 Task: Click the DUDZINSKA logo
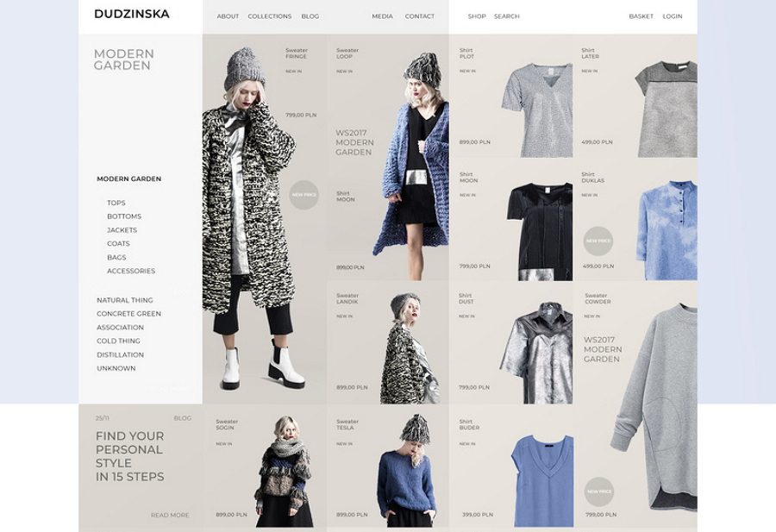tap(132, 14)
